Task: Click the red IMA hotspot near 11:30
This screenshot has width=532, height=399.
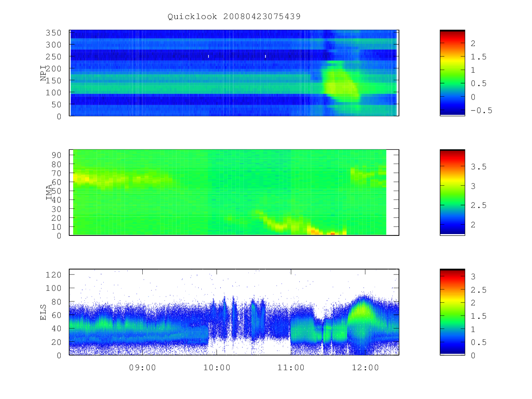Action: point(332,233)
